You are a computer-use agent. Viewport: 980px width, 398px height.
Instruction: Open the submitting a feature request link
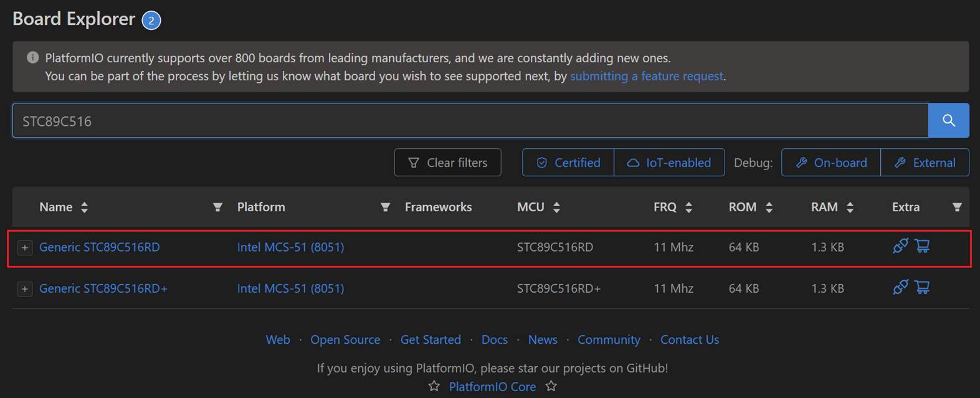647,76
